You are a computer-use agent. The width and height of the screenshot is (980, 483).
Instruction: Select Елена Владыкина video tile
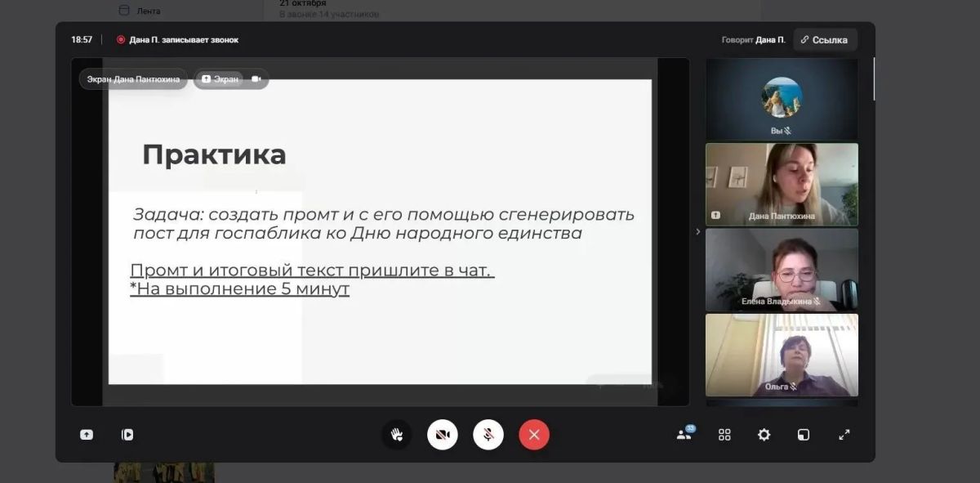(782, 270)
